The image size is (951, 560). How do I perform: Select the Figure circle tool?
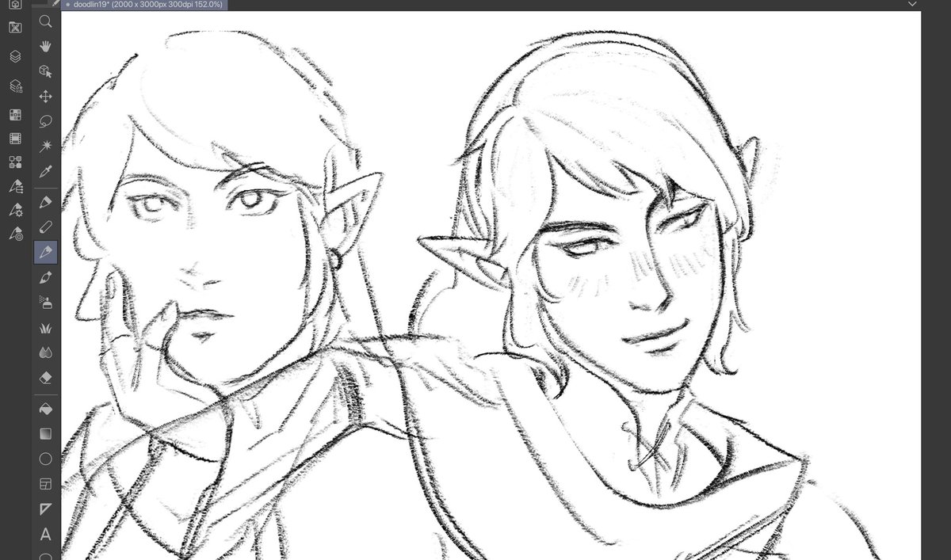pyautogui.click(x=45, y=458)
